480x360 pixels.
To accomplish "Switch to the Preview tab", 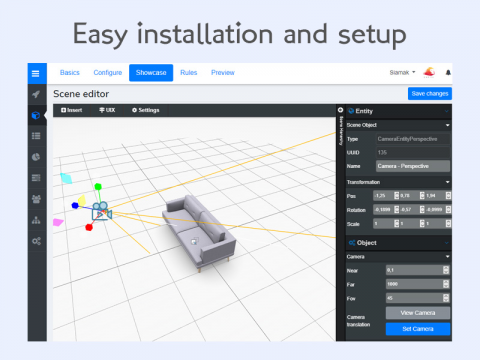I will (223, 73).
